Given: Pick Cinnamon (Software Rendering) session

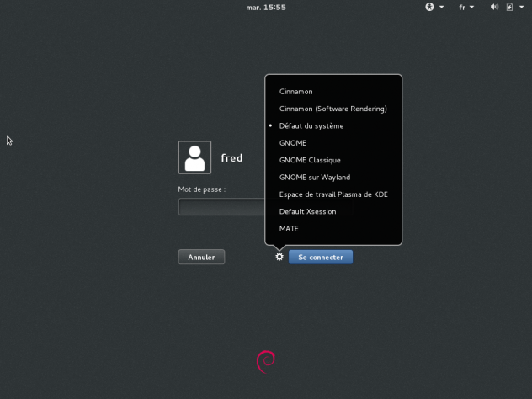Looking at the screenshot, I should [x=332, y=109].
